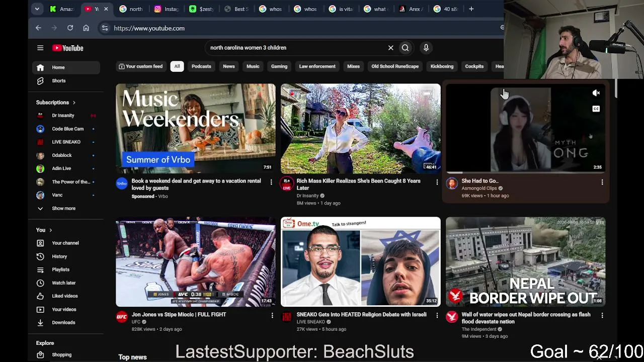Click the YouTube logo
The image size is (644, 362).
coord(68,48)
